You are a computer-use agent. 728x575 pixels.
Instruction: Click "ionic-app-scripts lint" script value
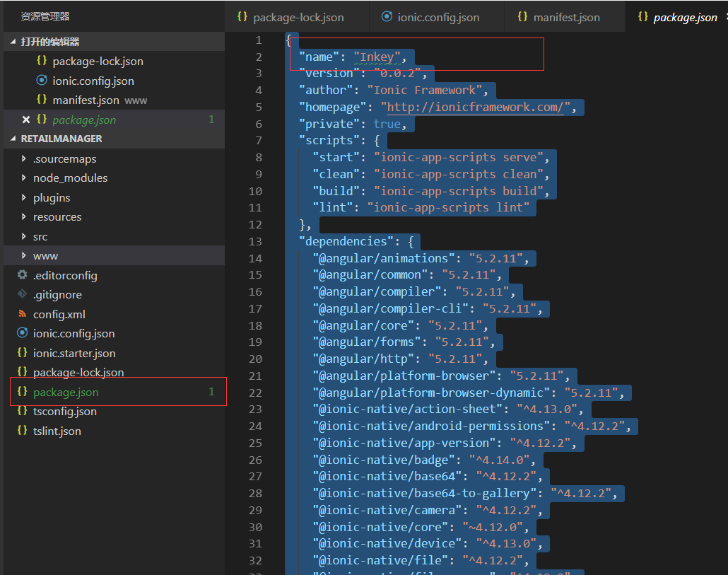[448, 208]
